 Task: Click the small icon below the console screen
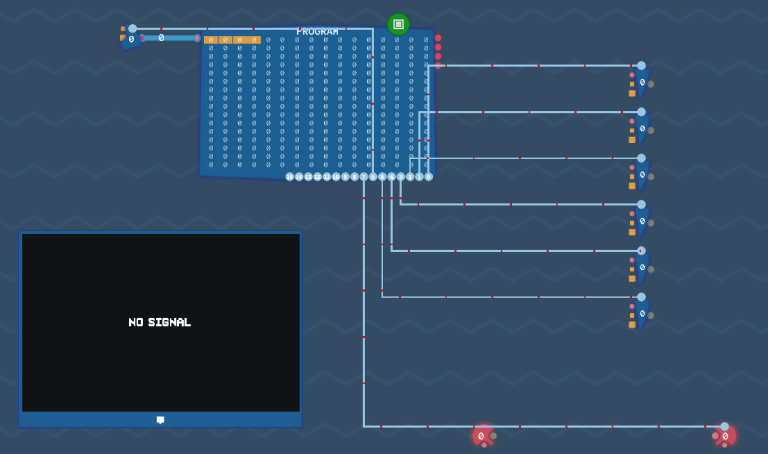point(160,420)
